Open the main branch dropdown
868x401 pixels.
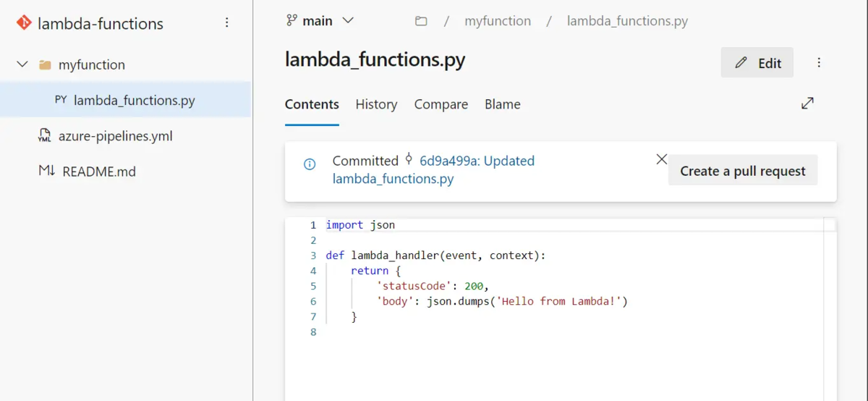(320, 21)
